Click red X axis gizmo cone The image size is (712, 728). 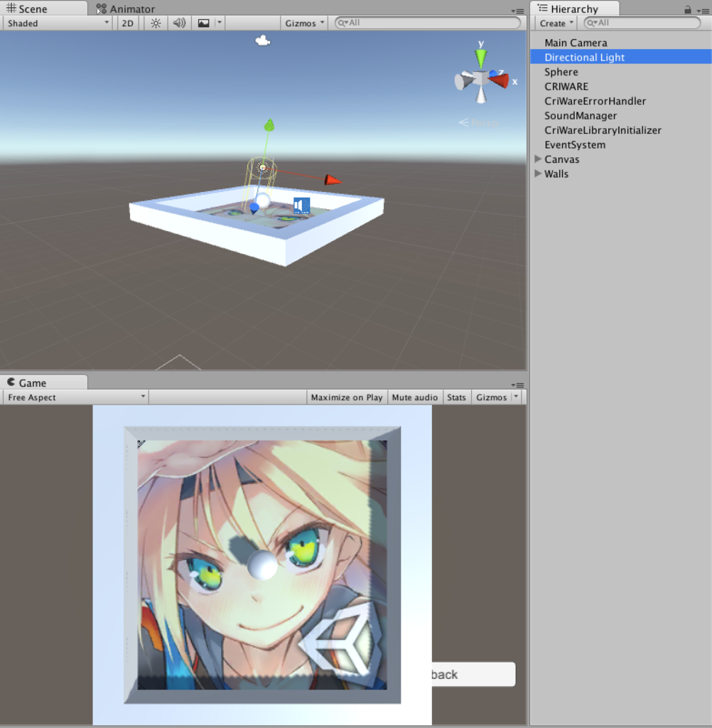coord(500,81)
